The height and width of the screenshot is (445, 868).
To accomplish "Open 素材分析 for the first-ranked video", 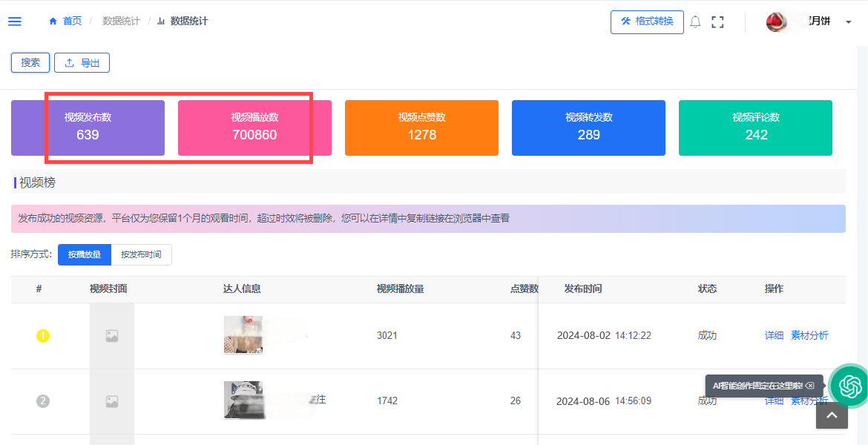I will coord(809,335).
